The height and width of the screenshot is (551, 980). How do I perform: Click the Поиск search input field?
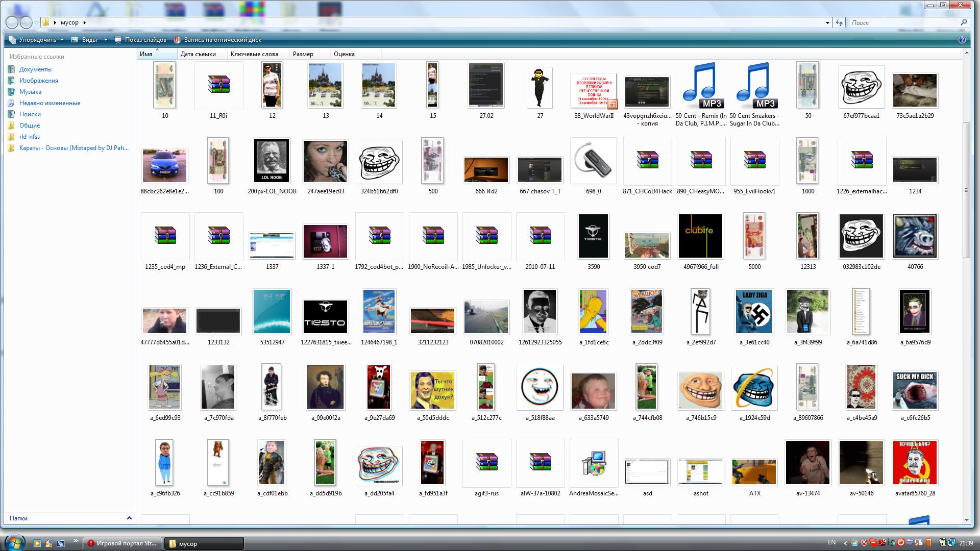904,22
